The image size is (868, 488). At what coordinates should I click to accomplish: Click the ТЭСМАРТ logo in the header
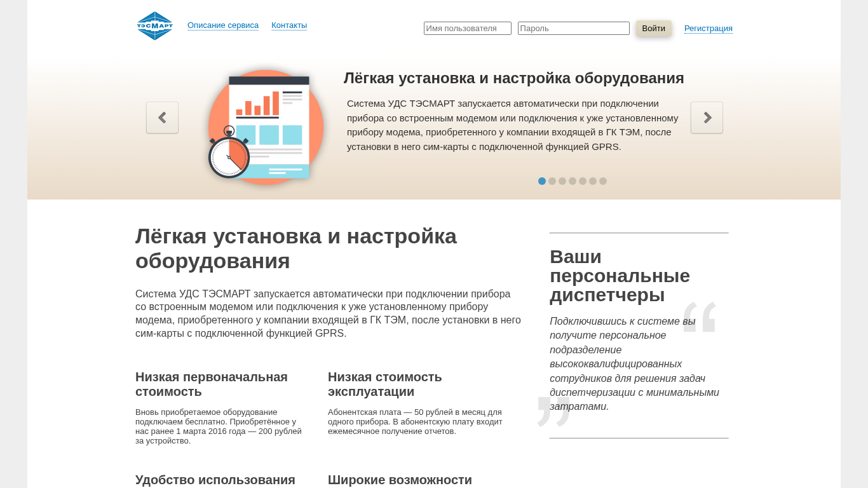(x=154, y=25)
